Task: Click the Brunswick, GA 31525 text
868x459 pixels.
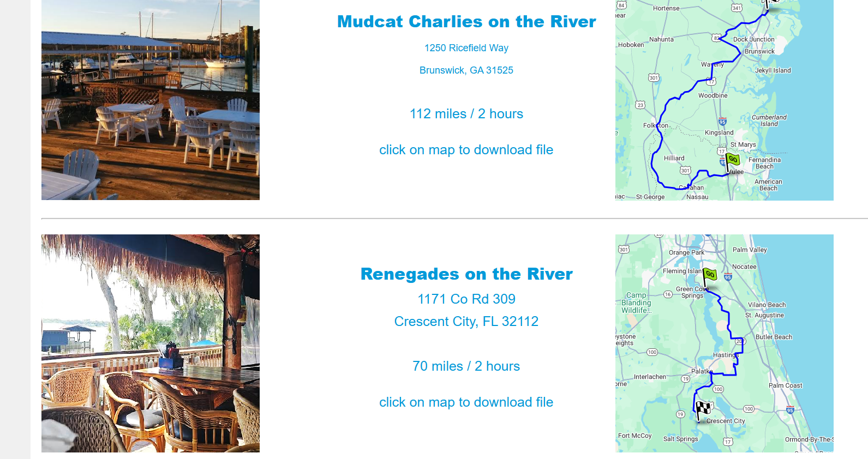Action: pyautogui.click(x=466, y=70)
